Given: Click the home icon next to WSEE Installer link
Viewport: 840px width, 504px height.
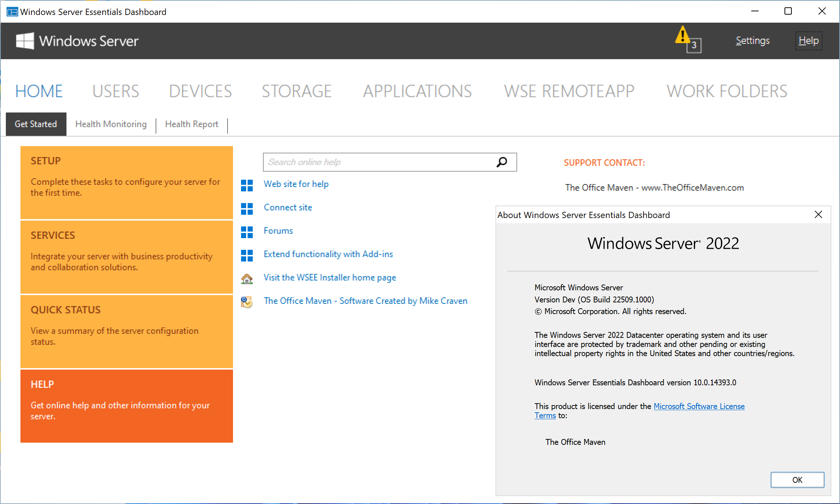Looking at the screenshot, I should point(247,279).
